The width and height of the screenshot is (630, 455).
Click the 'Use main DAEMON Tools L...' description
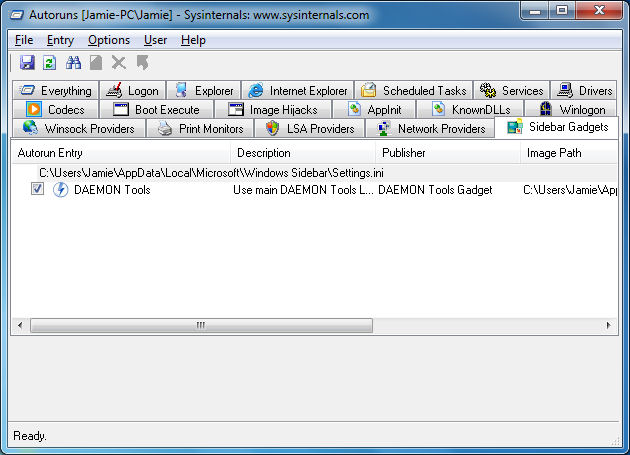[x=303, y=190]
